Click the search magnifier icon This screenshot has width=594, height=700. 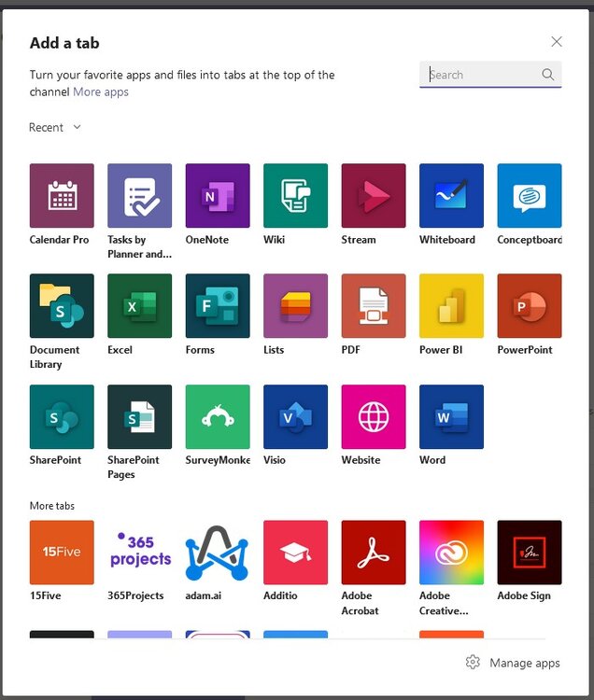pos(548,74)
